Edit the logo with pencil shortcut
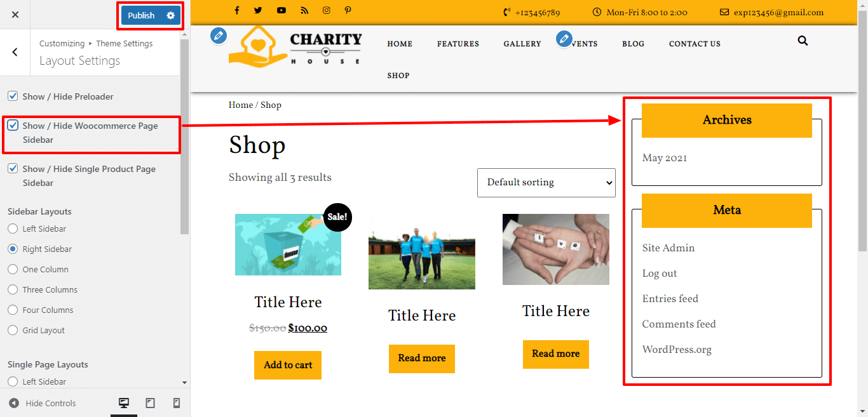This screenshot has width=868, height=417. click(219, 36)
